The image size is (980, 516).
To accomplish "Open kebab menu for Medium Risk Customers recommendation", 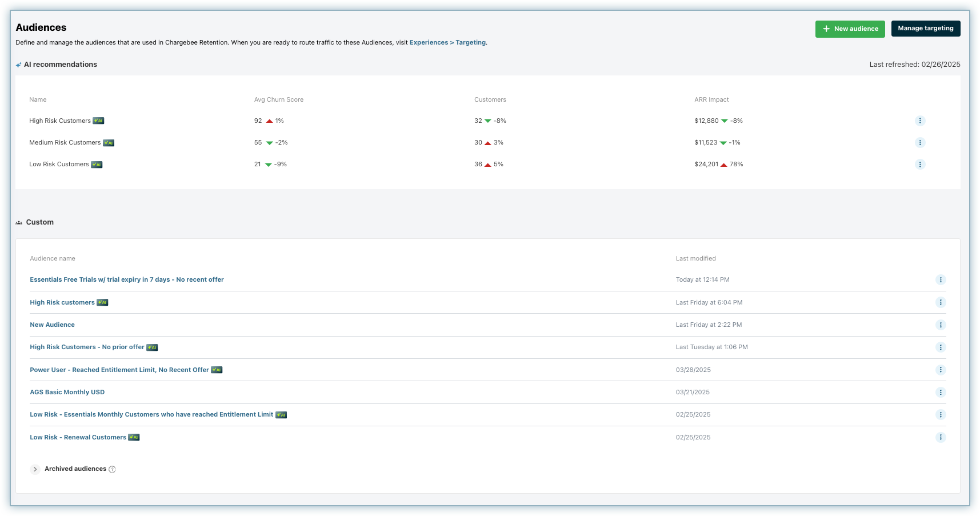I will [x=920, y=142].
